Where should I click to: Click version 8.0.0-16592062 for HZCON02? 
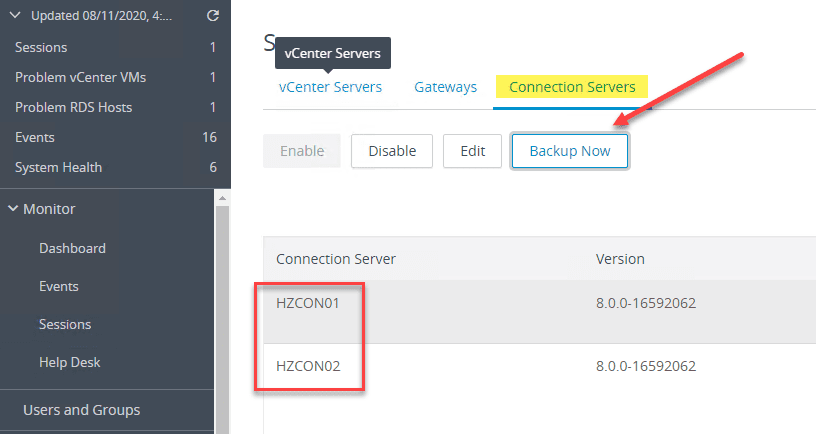[x=646, y=366]
